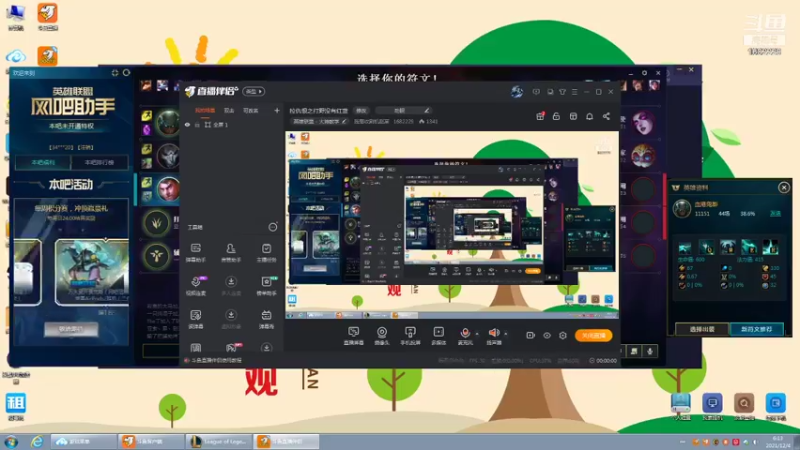Image resolution: width=800 pixels, height=450 pixels.
Task: Open the hamburger menu in streaming app header
Action: click(574, 92)
